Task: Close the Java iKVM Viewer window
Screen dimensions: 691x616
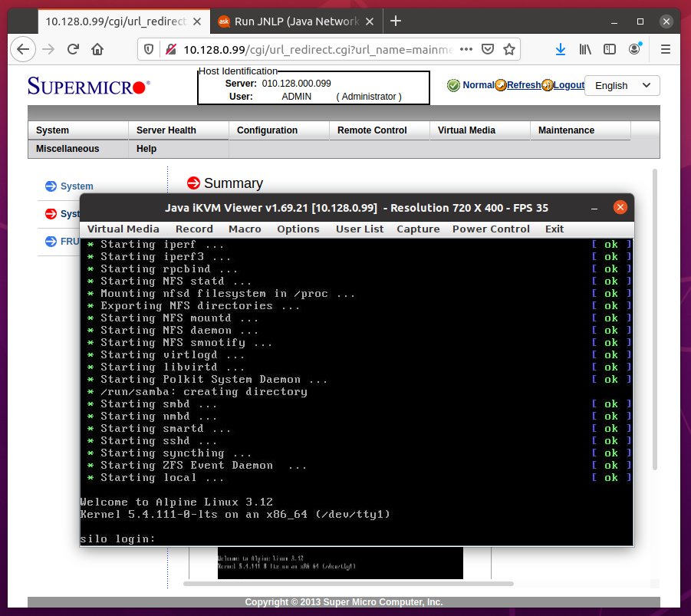Action: (x=620, y=207)
